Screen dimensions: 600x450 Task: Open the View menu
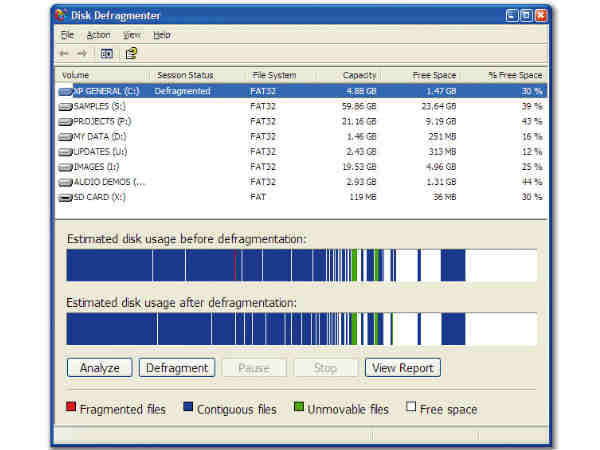pos(131,35)
